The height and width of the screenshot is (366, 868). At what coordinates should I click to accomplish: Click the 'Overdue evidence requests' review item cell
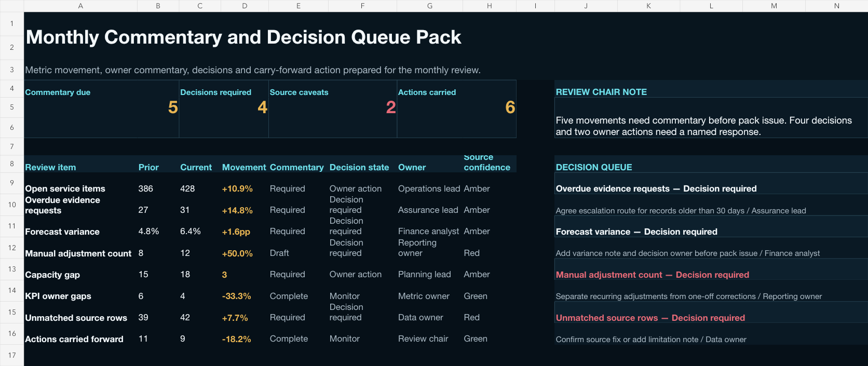pyautogui.click(x=62, y=205)
